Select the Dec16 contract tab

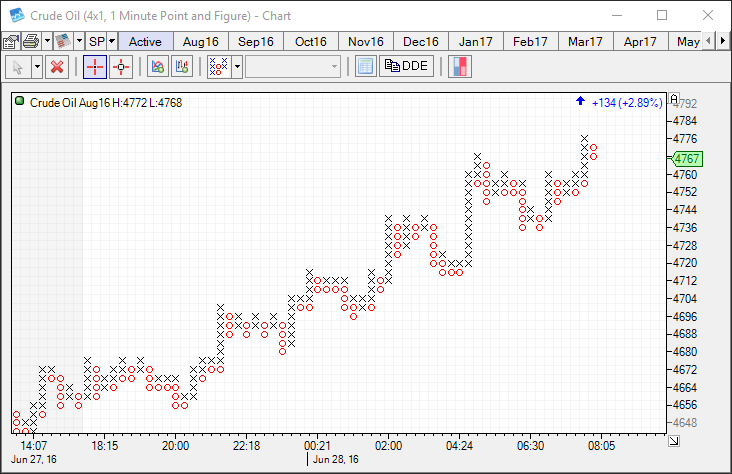click(420, 41)
